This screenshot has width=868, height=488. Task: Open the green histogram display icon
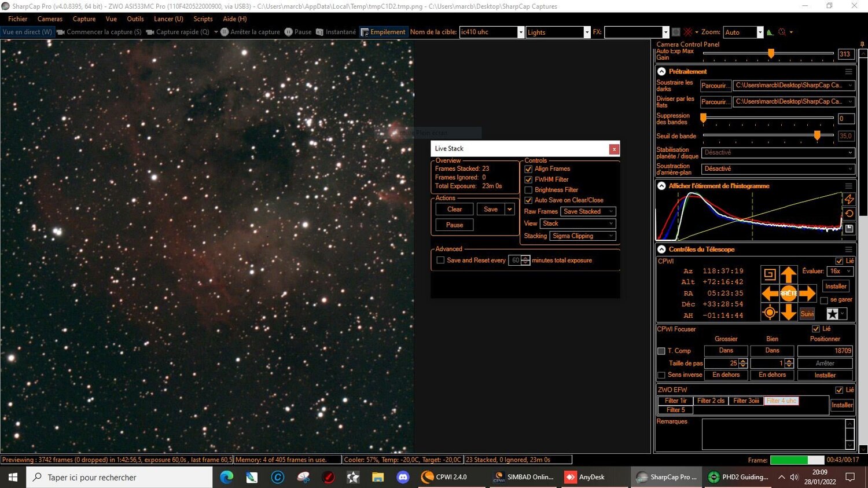[x=770, y=32]
